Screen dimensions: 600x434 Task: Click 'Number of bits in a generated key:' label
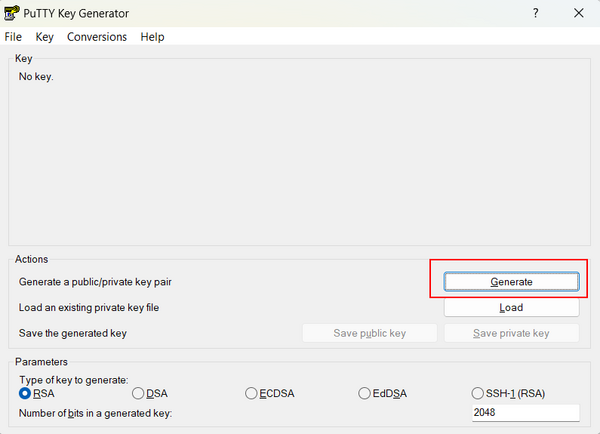[x=95, y=413]
